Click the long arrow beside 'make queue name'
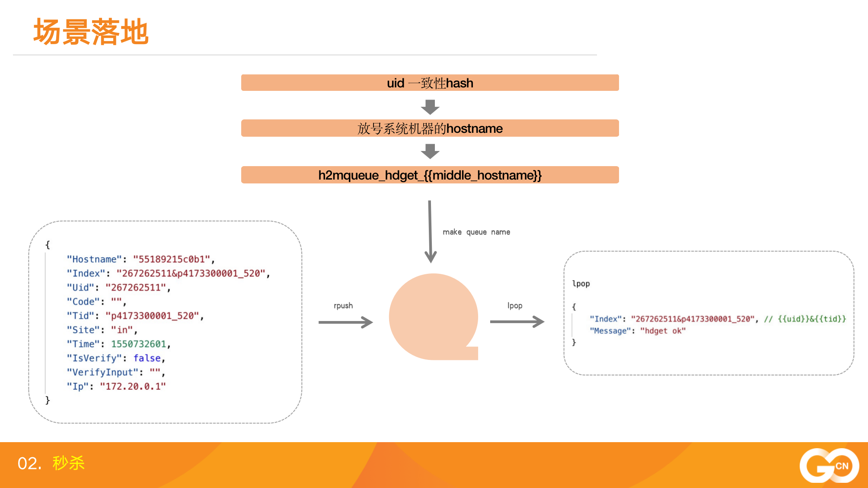The width and height of the screenshot is (868, 488). click(430, 231)
